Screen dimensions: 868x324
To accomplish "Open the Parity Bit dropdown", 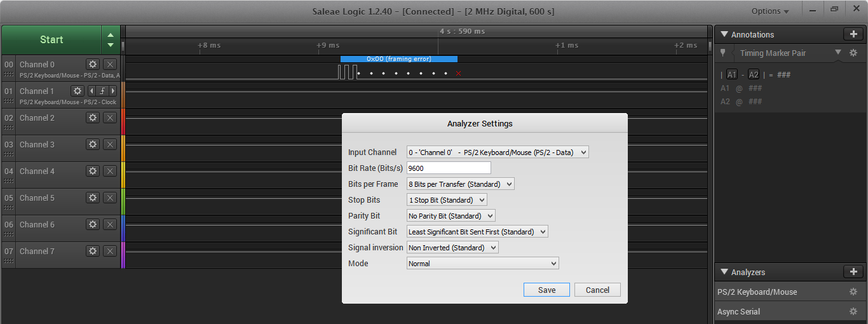I will (x=451, y=216).
